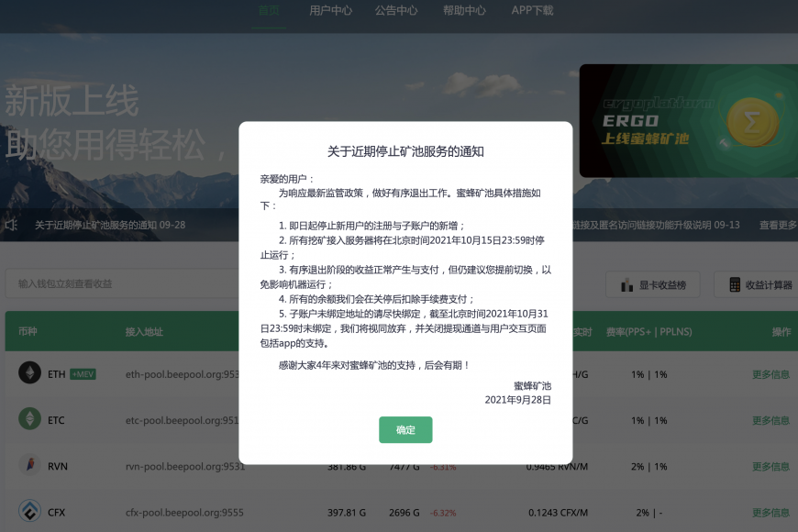Click the date 2021年9月28日 in the dialog
Viewport: 798px width, 532px height.
point(517,400)
